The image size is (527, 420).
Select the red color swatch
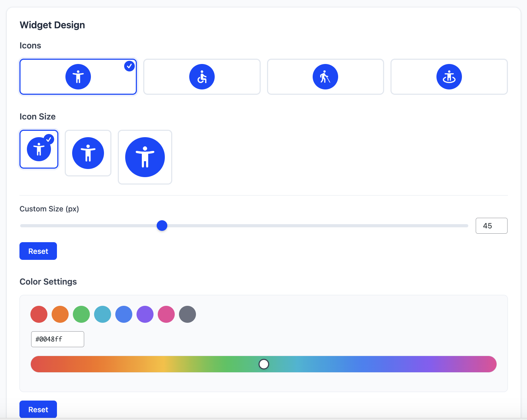tap(39, 314)
